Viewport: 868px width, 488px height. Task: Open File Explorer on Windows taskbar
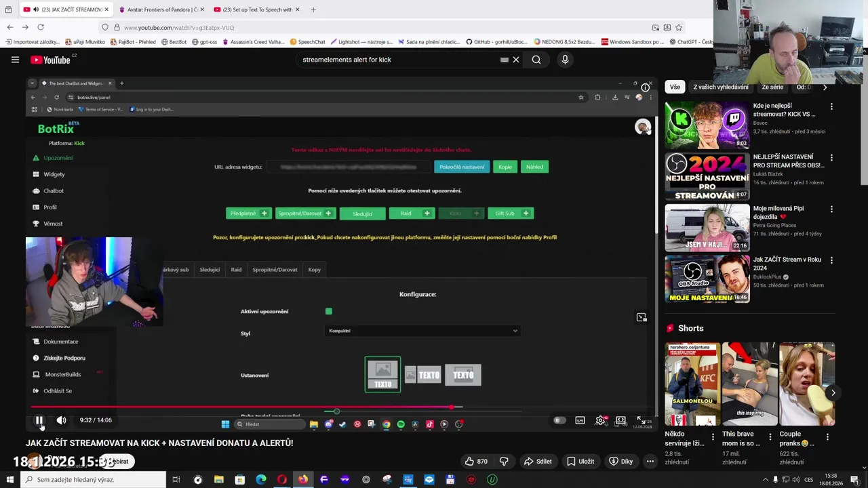click(218, 480)
